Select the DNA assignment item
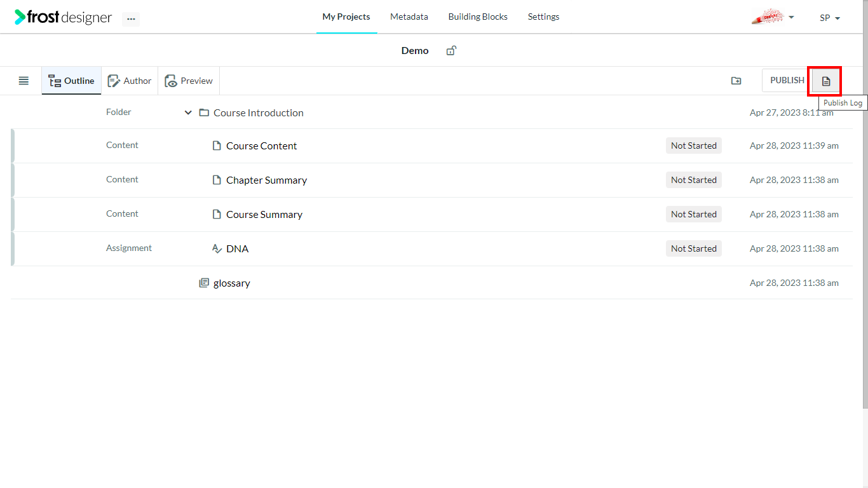 coord(238,248)
